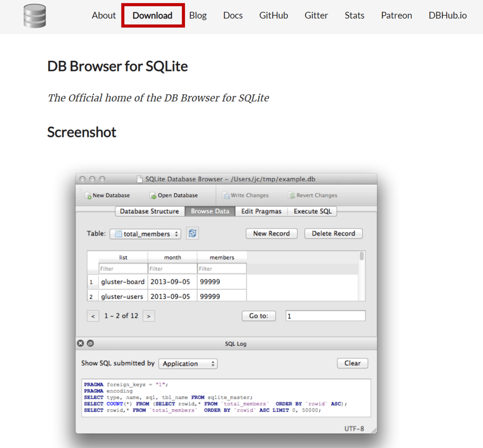Click the list column header

pos(123,257)
